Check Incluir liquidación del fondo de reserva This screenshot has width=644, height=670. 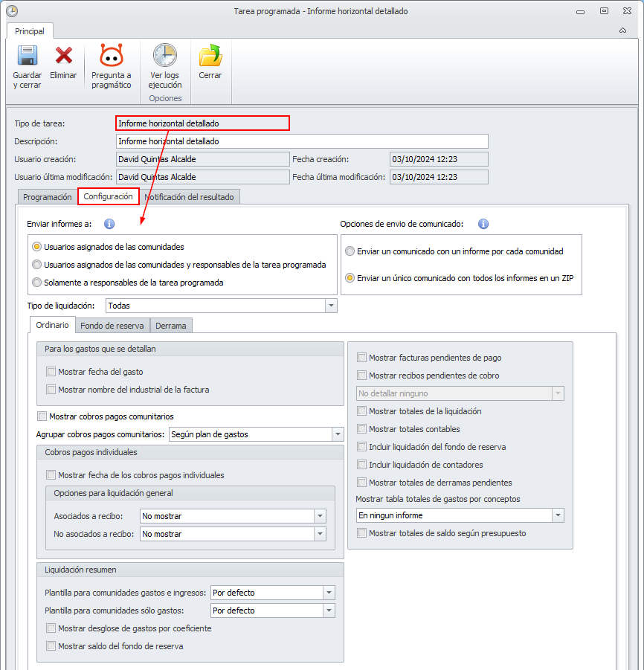point(362,447)
